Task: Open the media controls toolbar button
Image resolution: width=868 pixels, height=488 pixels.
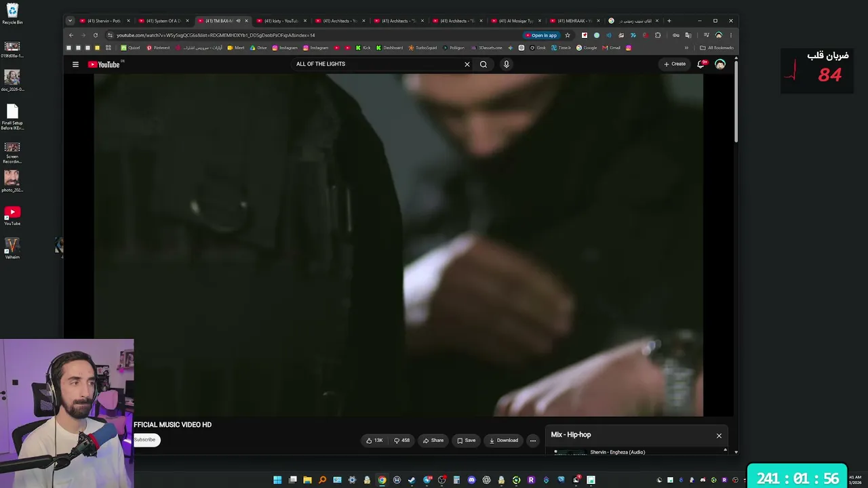Action: 707,35
